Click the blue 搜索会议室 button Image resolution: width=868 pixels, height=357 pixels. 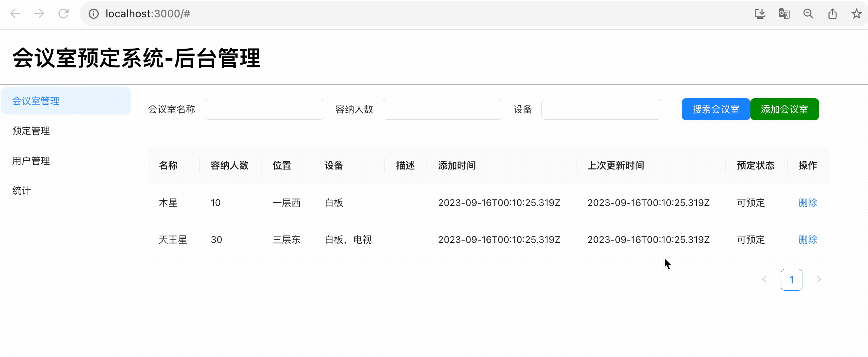[x=715, y=109]
